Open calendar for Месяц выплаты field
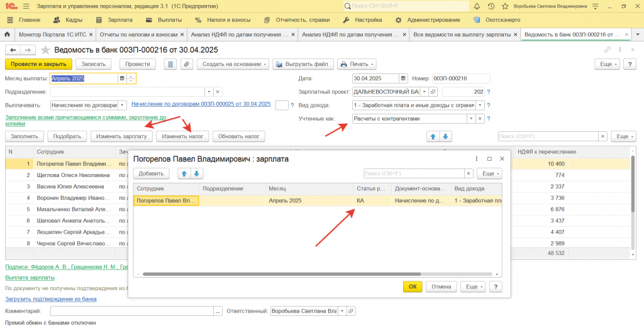 (122, 79)
